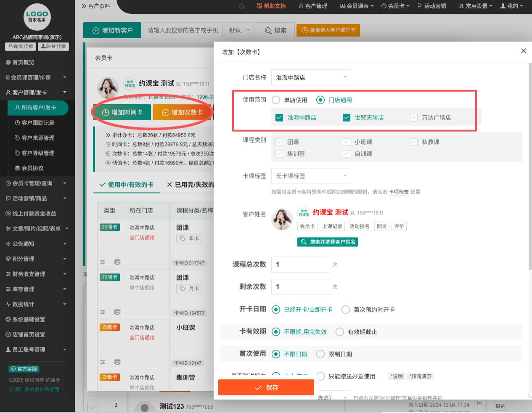Click 保存 button

pyautogui.click(x=266, y=387)
